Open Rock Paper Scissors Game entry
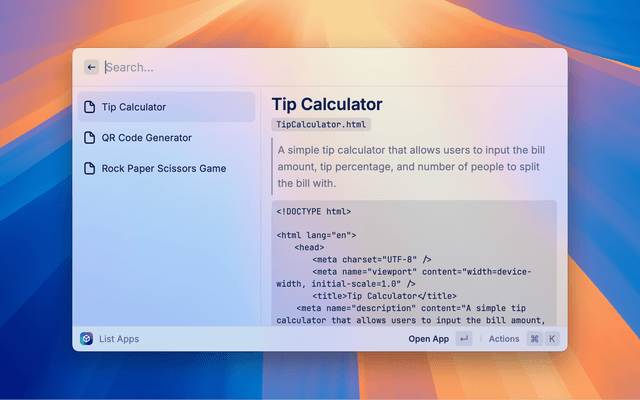 pyautogui.click(x=163, y=168)
